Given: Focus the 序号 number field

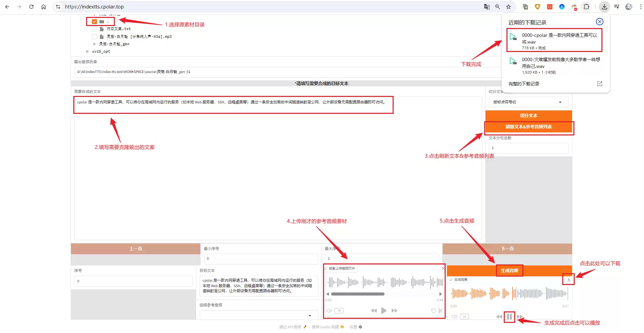Looking at the screenshot, I should click(x=133, y=281).
